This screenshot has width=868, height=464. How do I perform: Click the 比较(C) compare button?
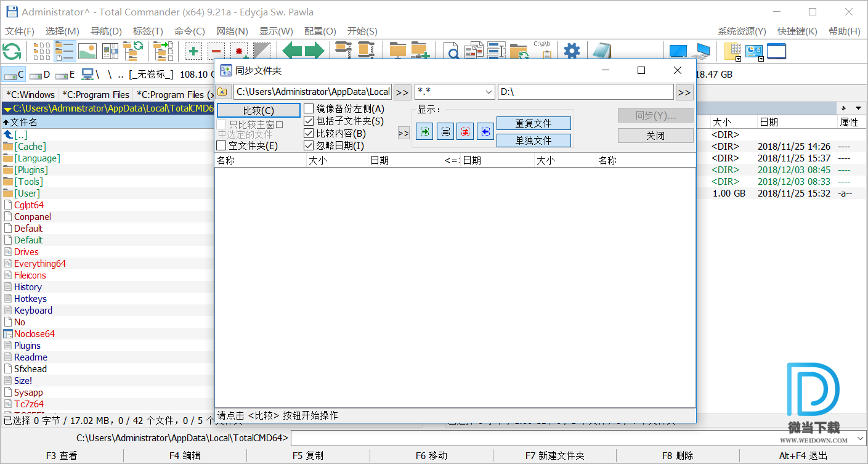tap(259, 110)
